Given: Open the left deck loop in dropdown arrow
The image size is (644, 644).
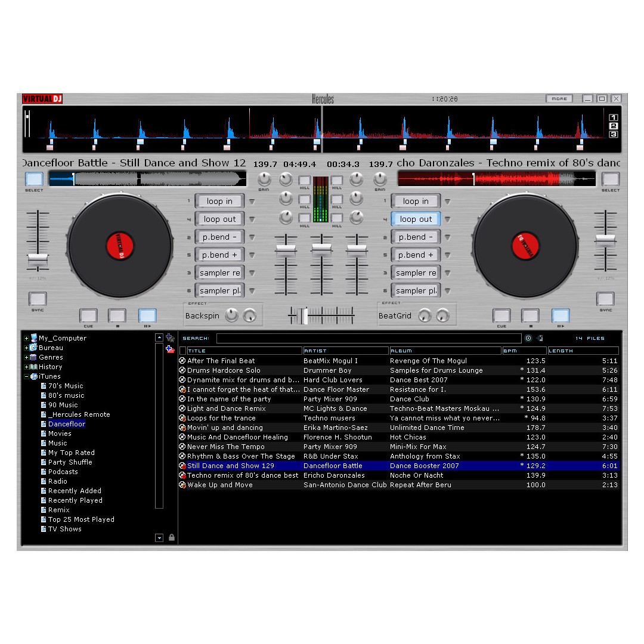Looking at the screenshot, I should 252,202.
